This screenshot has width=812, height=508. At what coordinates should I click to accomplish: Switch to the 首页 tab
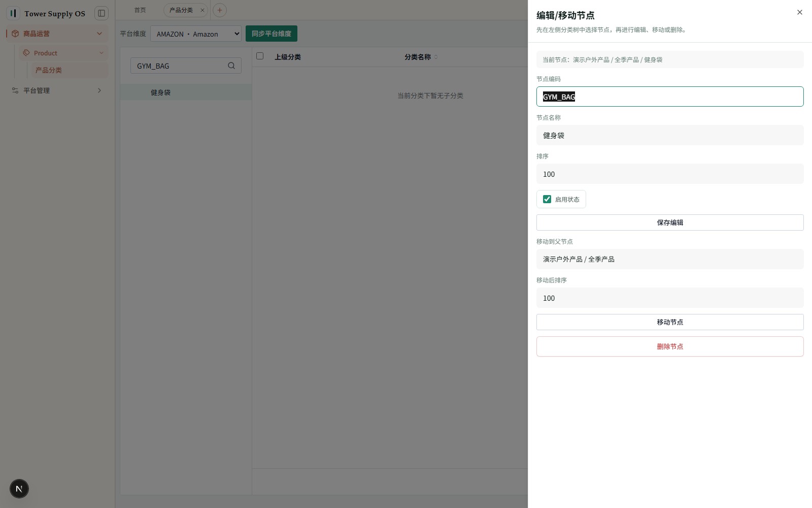[140, 10]
